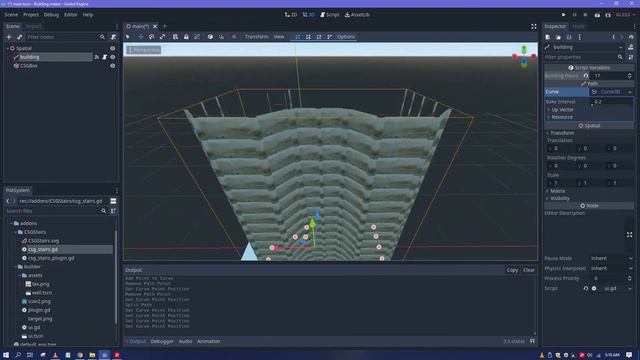This screenshot has height=360, width=640.
Task: Select the tex.png file
Action: [40, 284]
